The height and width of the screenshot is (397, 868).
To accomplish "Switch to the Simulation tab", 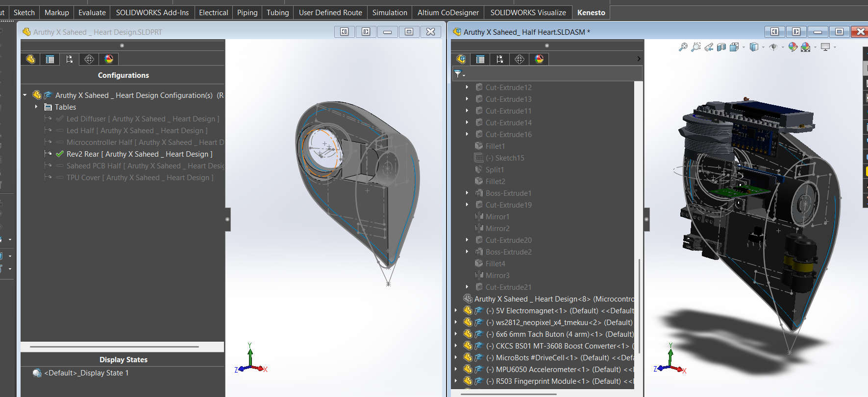I will tap(390, 13).
